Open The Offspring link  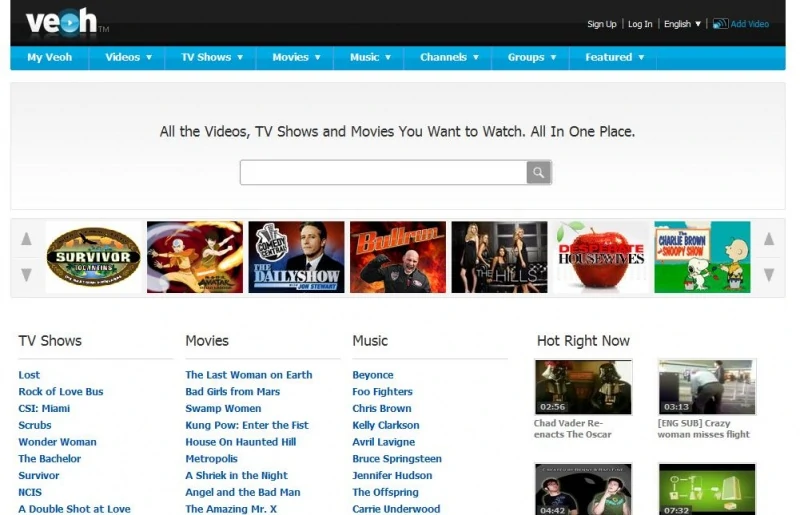385,493
